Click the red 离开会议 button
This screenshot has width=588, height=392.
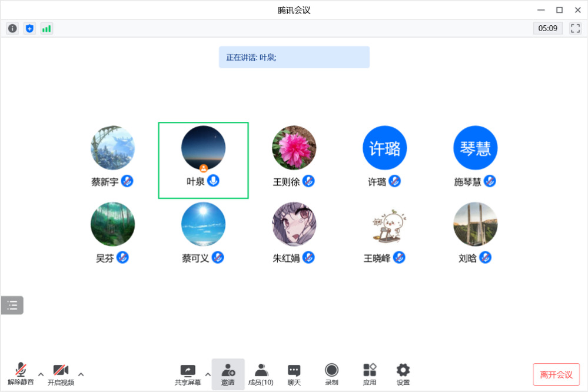point(556,374)
